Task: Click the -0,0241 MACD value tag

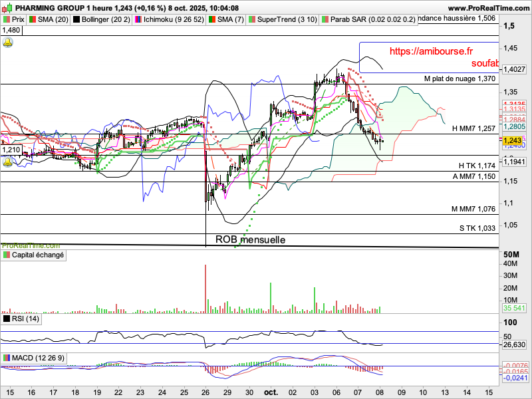Action: click(515, 378)
